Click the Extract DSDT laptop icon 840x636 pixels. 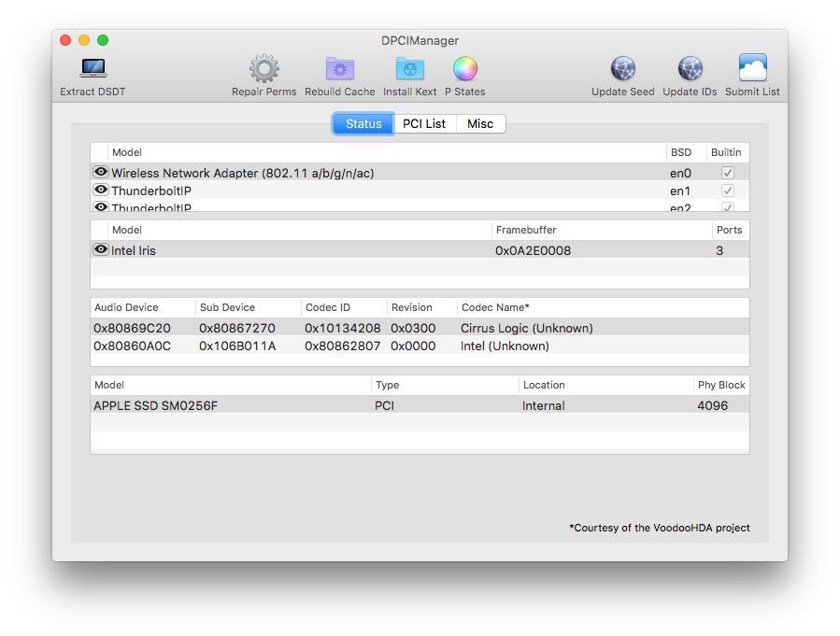coord(93,69)
